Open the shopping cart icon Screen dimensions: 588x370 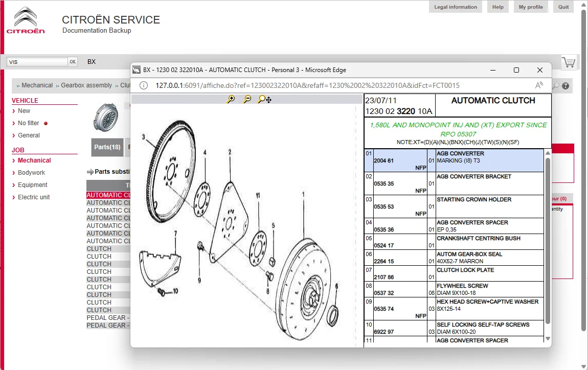(569, 62)
